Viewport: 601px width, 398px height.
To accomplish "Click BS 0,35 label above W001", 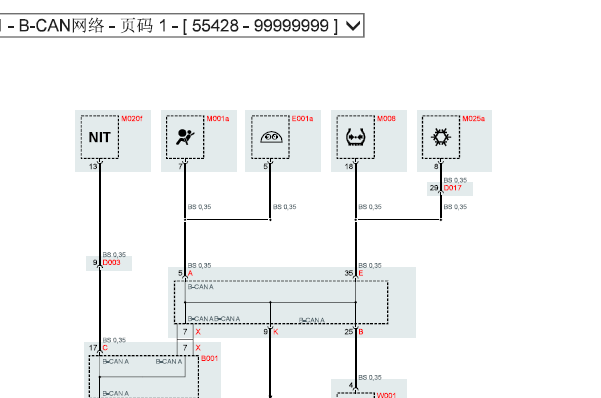I will 370,378.
